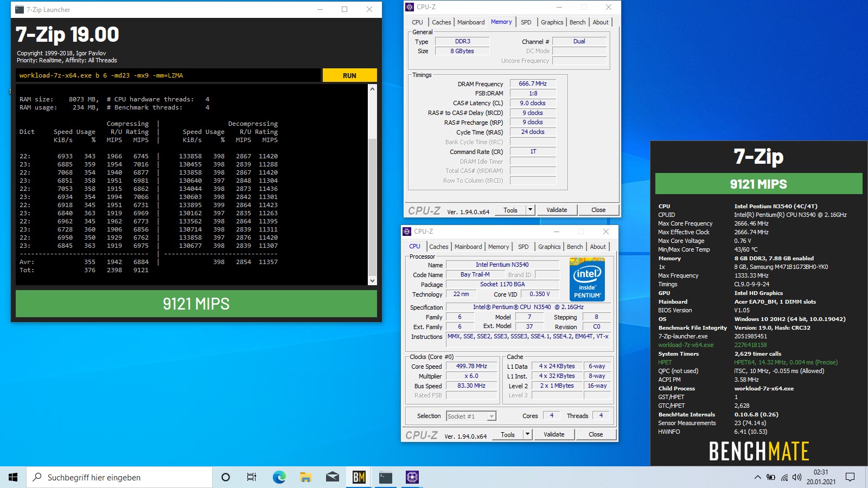Launch Microsoft Edge from taskbar
The image size is (868, 488).
pos(279,477)
